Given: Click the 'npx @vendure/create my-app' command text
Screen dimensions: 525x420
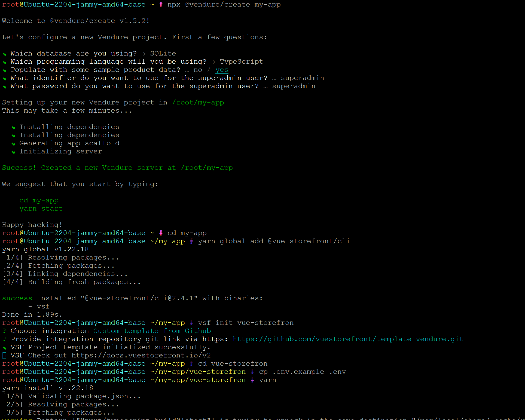Looking at the screenshot, I should click(224, 5).
